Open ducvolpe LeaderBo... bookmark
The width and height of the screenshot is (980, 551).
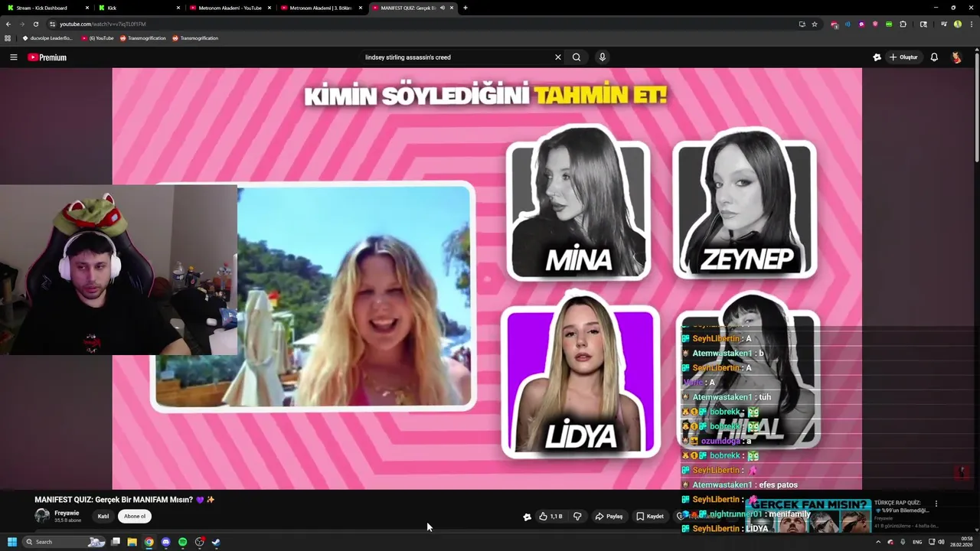point(47,38)
